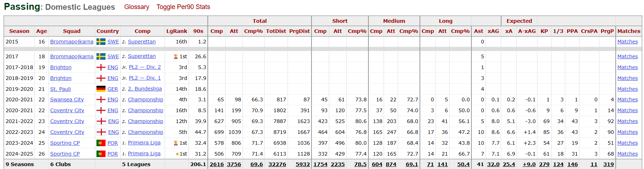
Task: Open Matches link for 2019-2020 season
Action: coord(628,89)
